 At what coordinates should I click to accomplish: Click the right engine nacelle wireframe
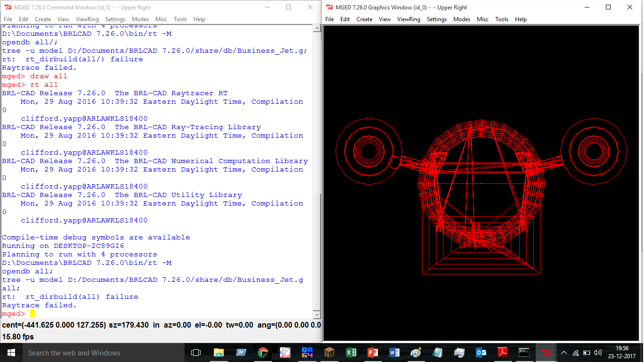594,151
